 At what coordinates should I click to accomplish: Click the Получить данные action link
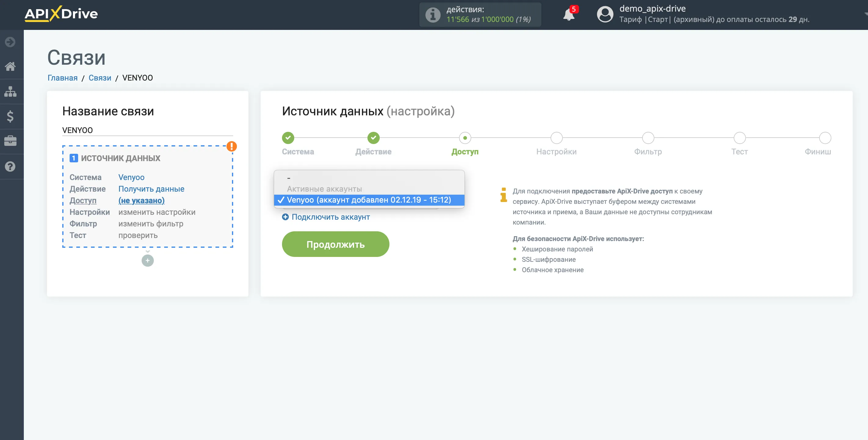(x=151, y=189)
